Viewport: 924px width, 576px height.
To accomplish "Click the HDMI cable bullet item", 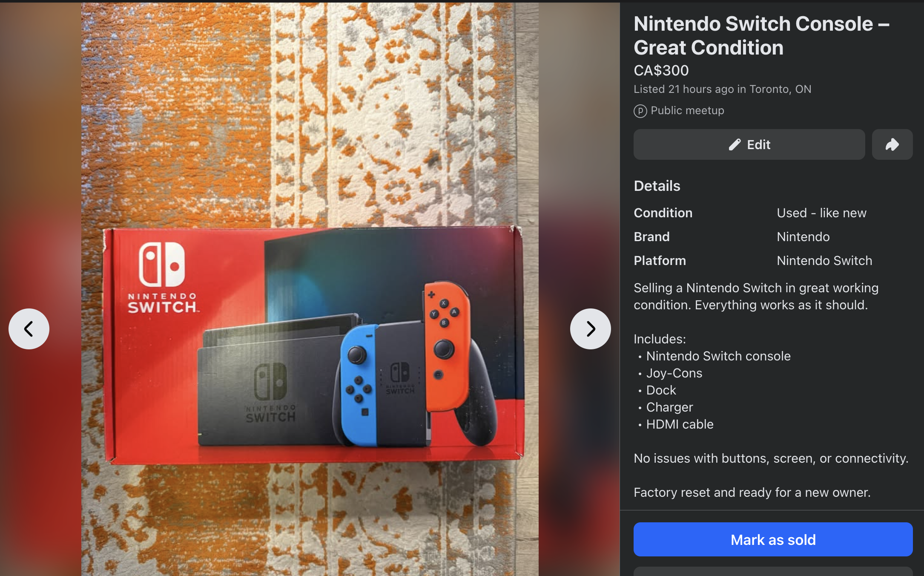I will [680, 424].
